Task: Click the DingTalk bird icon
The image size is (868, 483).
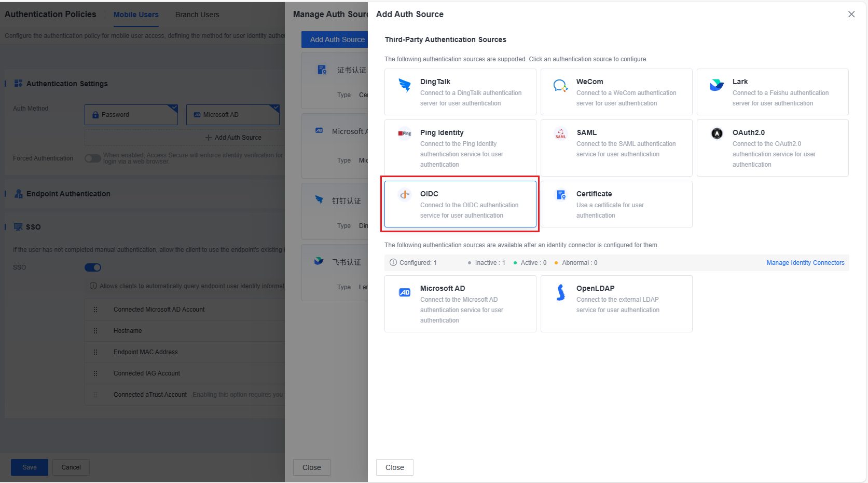Action: pyautogui.click(x=405, y=85)
